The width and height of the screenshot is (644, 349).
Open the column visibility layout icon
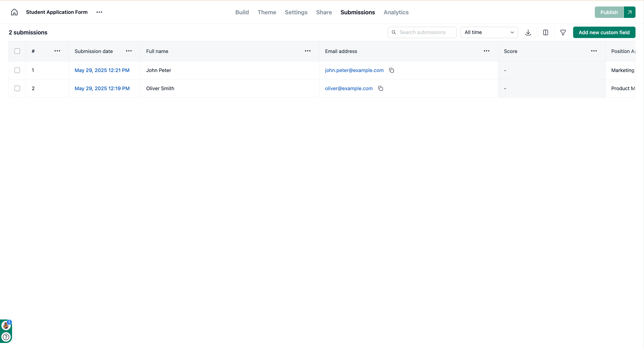(x=546, y=32)
